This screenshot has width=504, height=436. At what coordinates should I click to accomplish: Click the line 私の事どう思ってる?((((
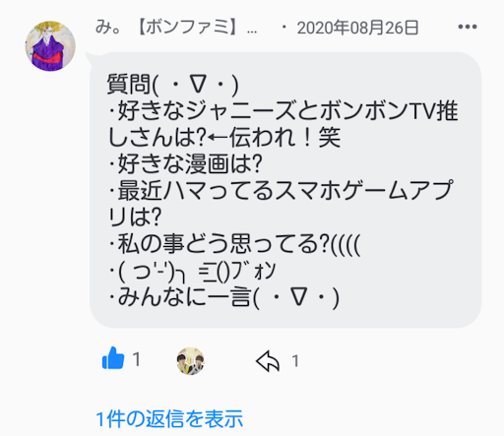[234, 244]
